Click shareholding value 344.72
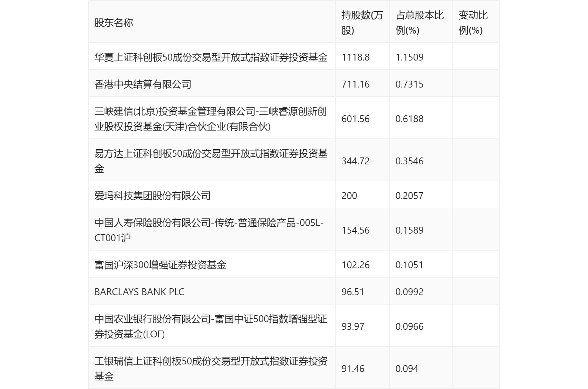 (x=356, y=161)
